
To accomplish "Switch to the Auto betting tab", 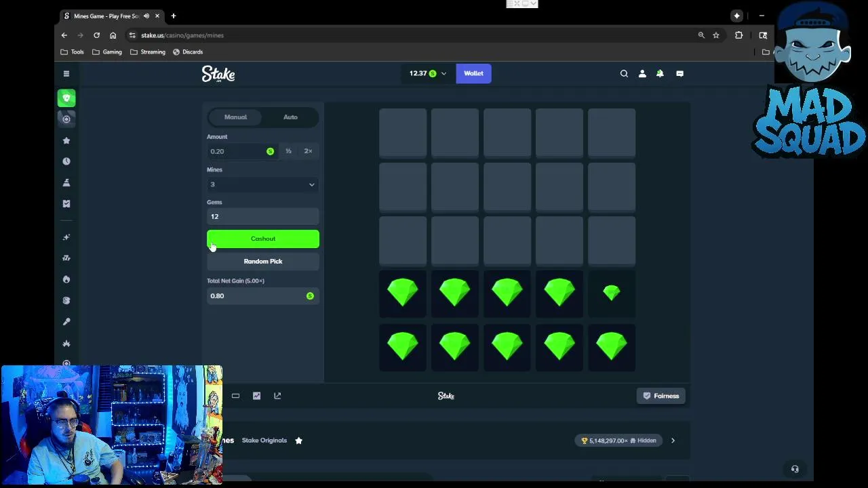I will (290, 117).
